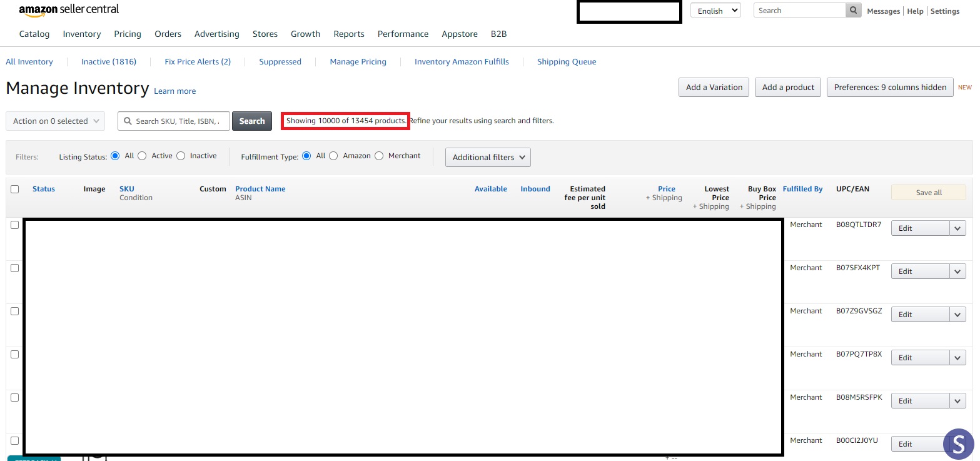Sort by the Status column header
The width and height of the screenshot is (980, 461).
44,189
